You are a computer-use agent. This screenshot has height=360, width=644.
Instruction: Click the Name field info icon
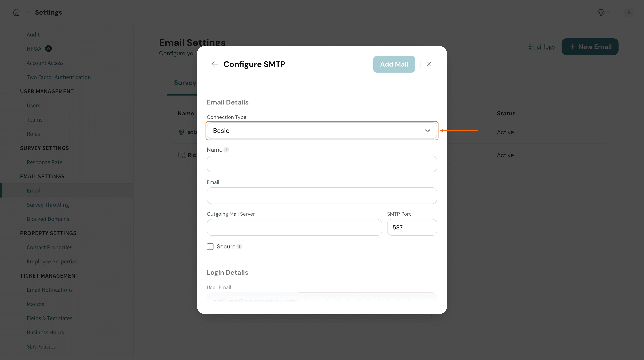(226, 150)
